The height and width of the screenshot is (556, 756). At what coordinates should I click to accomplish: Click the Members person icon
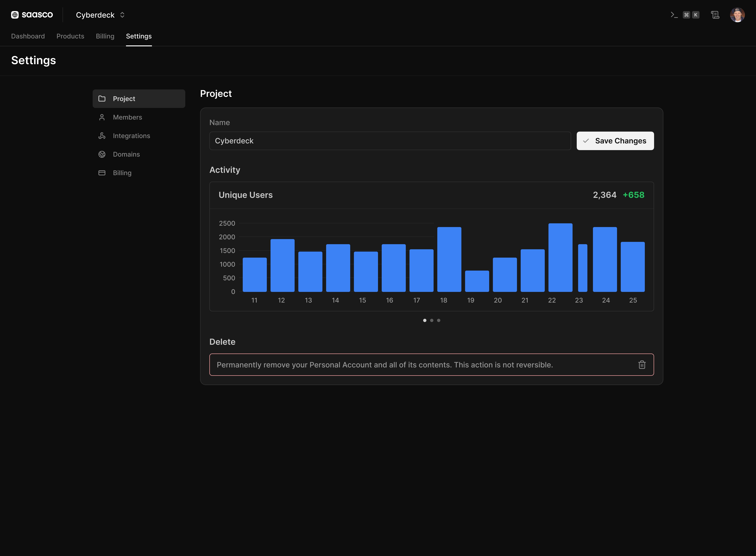pos(102,117)
